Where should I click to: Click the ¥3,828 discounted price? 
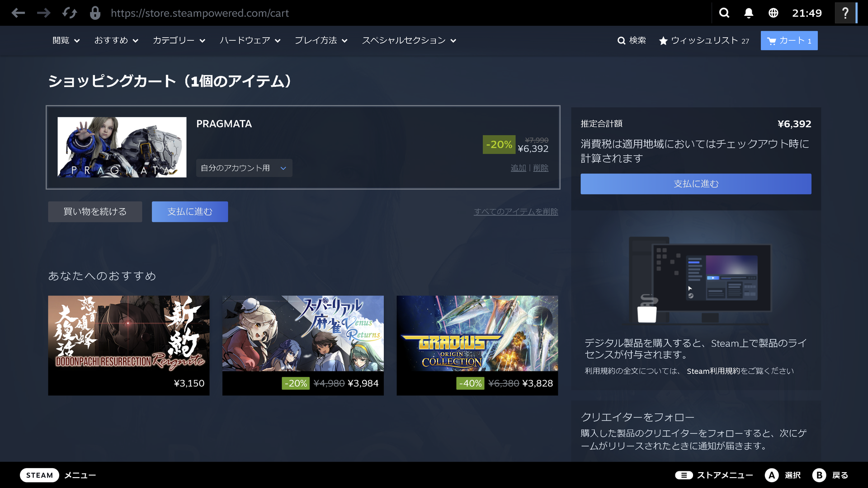538,384
